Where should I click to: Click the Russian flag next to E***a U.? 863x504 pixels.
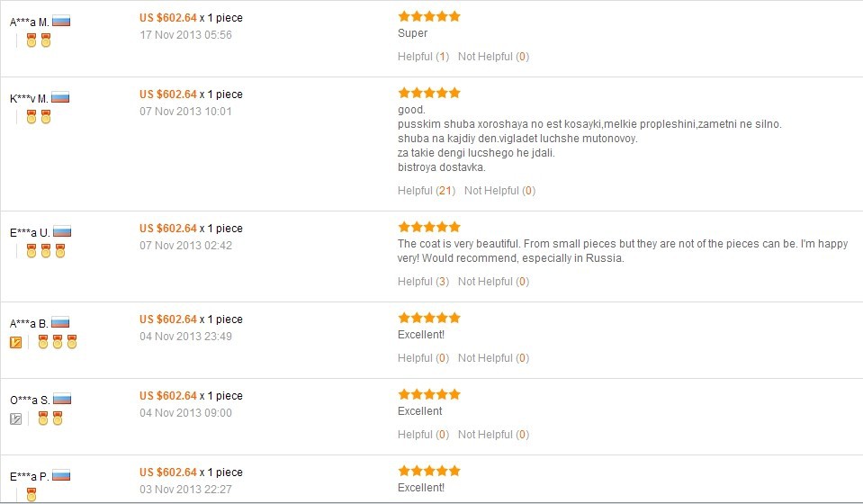click(x=62, y=231)
